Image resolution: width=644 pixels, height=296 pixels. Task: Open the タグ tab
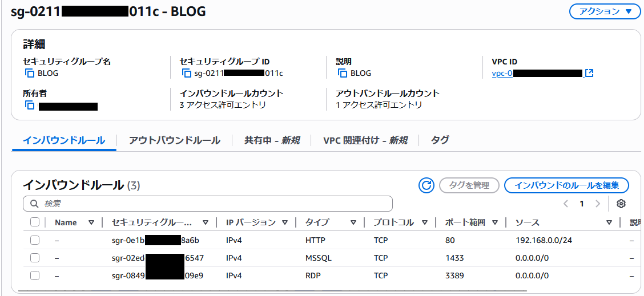pyautogui.click(x=440, y=140)
